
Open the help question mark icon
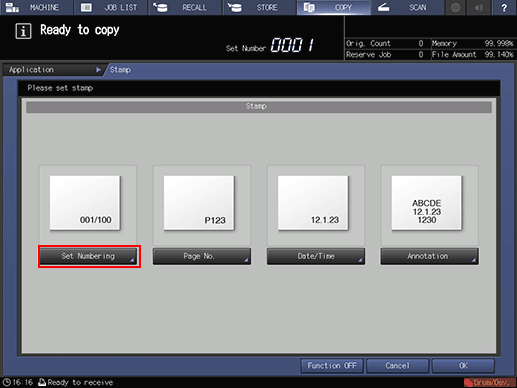point(504,8)
